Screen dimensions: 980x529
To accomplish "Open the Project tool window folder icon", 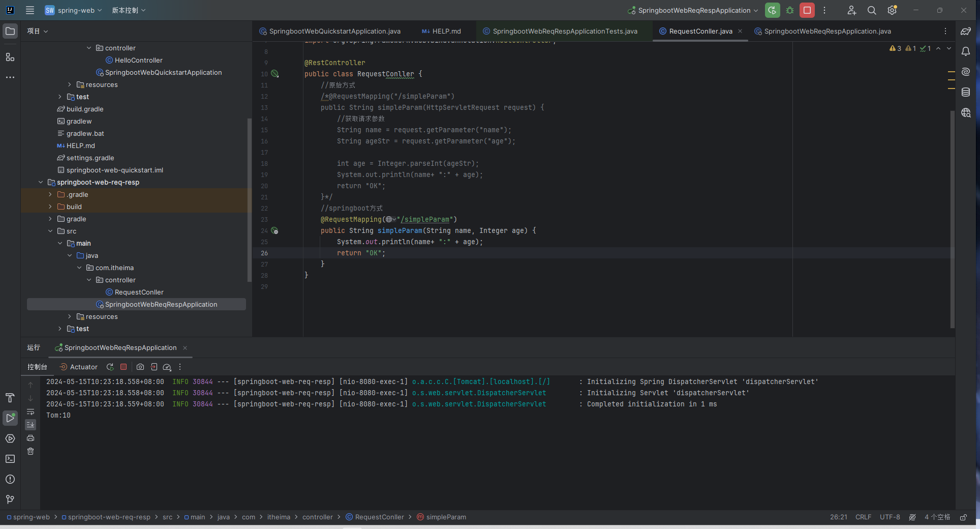I will coord(10,31).
